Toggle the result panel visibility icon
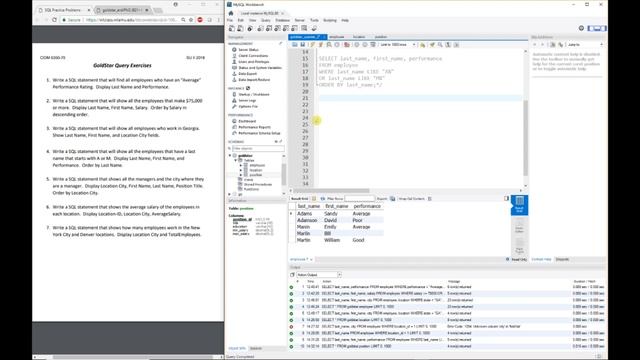640x360 pixels. [506, 198]
